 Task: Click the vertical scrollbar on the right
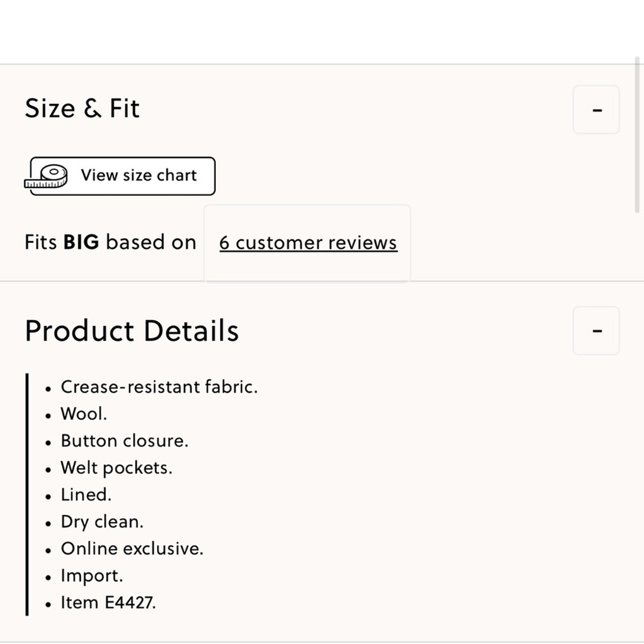click(x=637, y=135)
